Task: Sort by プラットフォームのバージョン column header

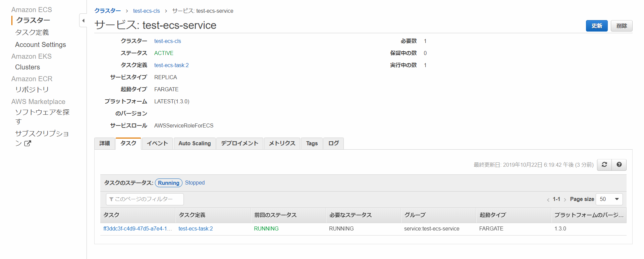Action: (589, 215)
